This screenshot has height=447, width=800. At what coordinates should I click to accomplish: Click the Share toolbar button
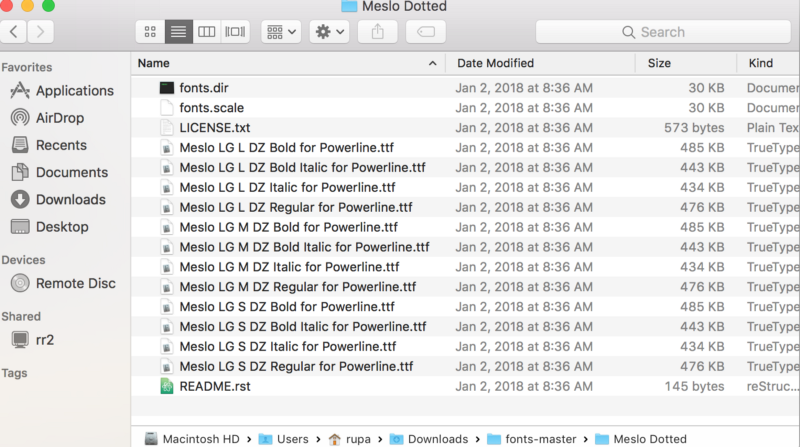[378, 32]
